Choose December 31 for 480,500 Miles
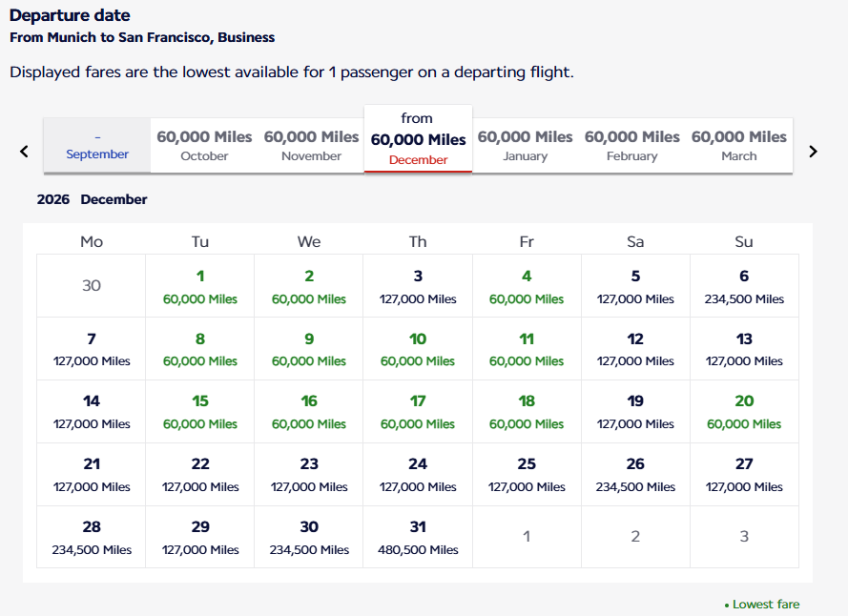 (x=418, y=537)
